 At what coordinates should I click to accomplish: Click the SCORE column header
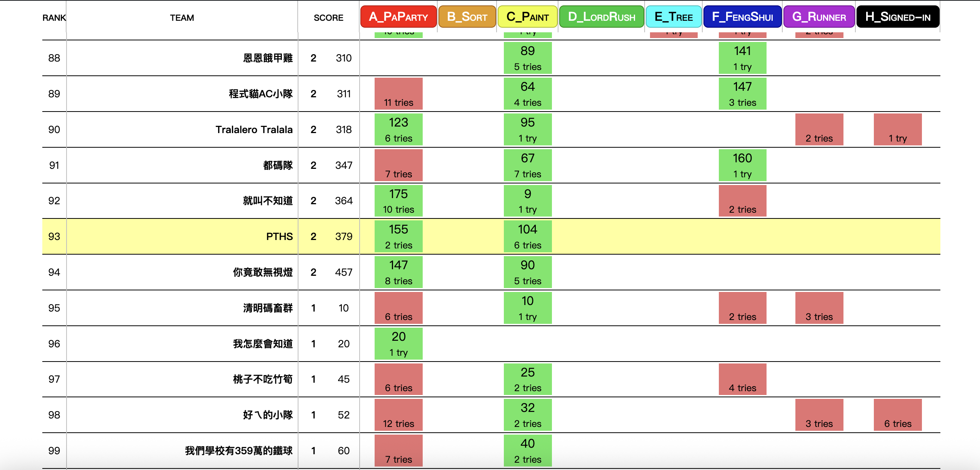pos(328,18)
